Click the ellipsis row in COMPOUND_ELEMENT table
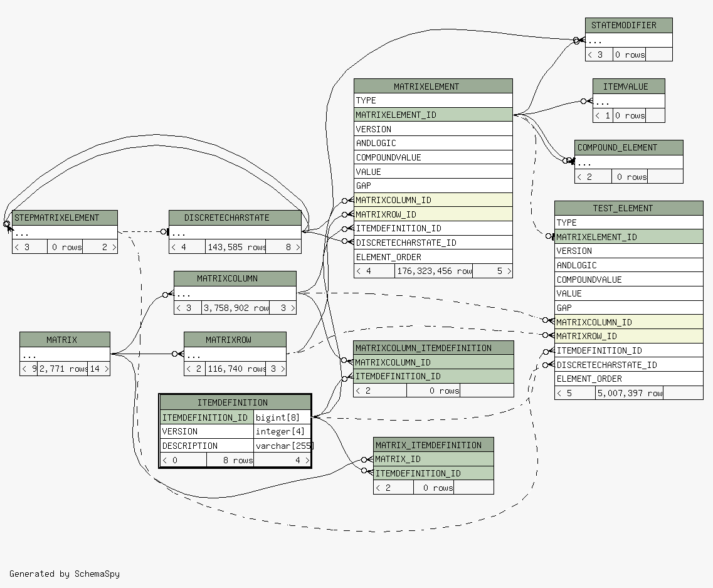The height and width of the screenshot is (588, 713). [629, 162]
